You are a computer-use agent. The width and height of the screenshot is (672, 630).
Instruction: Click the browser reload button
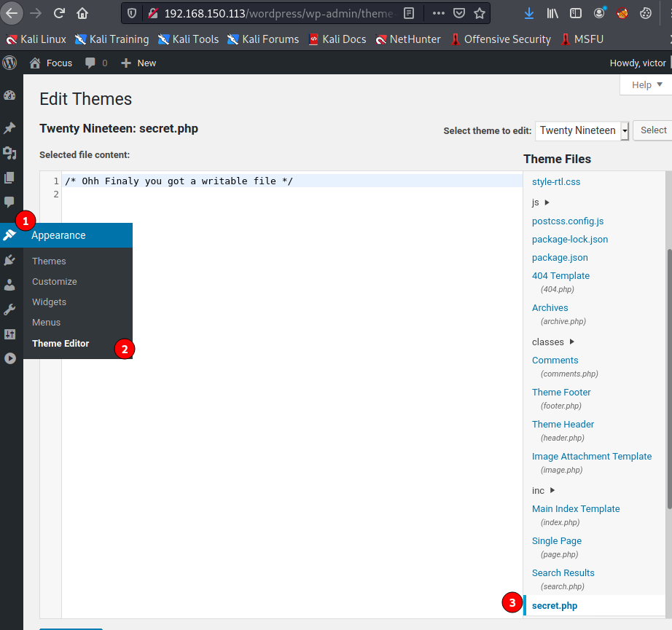pyautogui.click(x=59, y=13)
